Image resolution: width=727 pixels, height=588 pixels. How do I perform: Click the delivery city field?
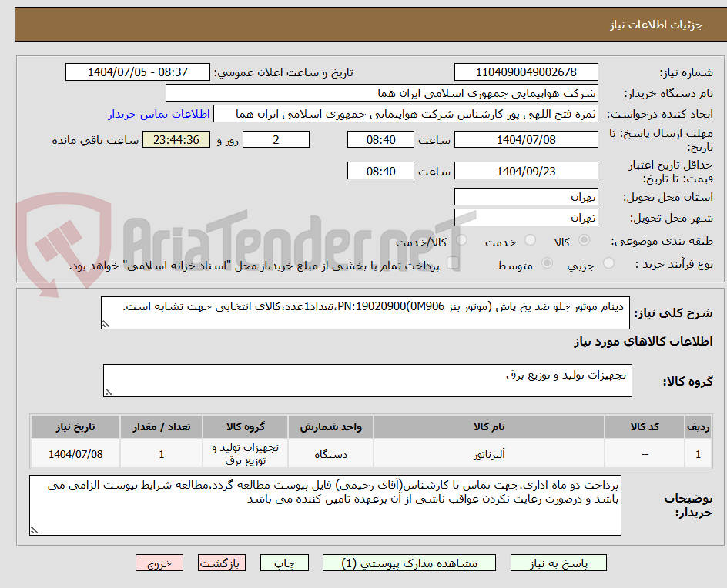coord(526,218)
